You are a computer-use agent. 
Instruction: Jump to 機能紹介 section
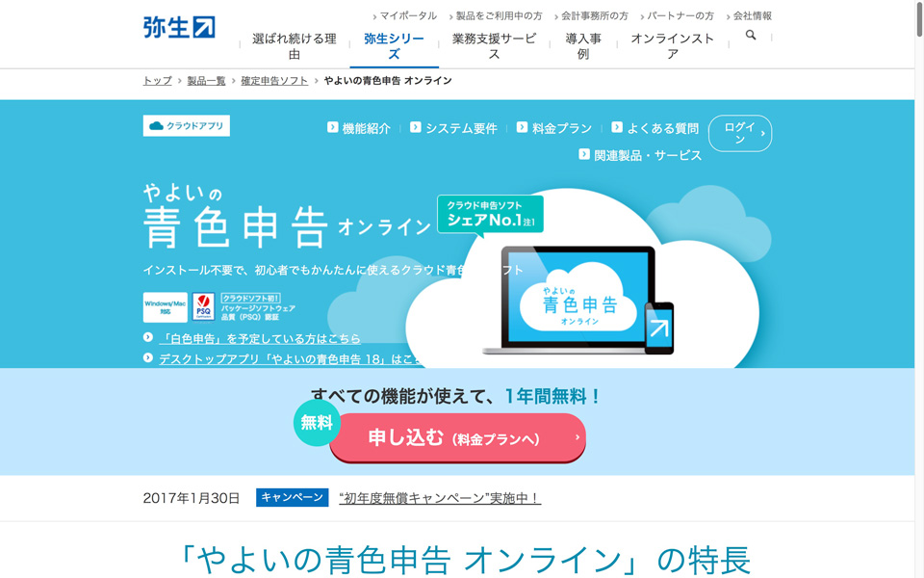click(x=366, y=128)
